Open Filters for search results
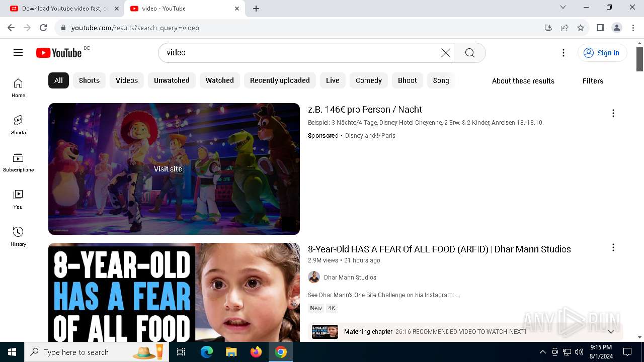The image size is (644, 362). [593, 81]
